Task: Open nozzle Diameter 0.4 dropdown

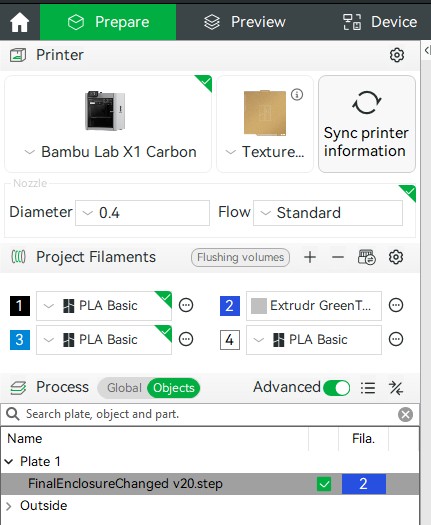Action: click(142, 213)
